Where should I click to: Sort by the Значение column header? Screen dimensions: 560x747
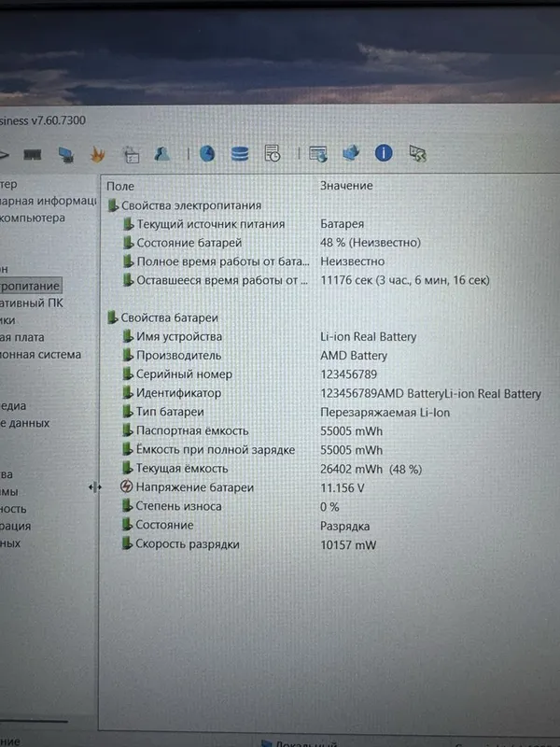click(x=346, y=185)
